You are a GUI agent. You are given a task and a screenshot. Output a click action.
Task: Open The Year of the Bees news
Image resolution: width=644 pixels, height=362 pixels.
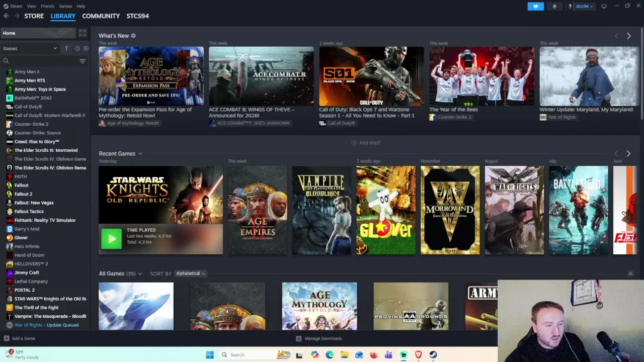(x=481, y=76)
